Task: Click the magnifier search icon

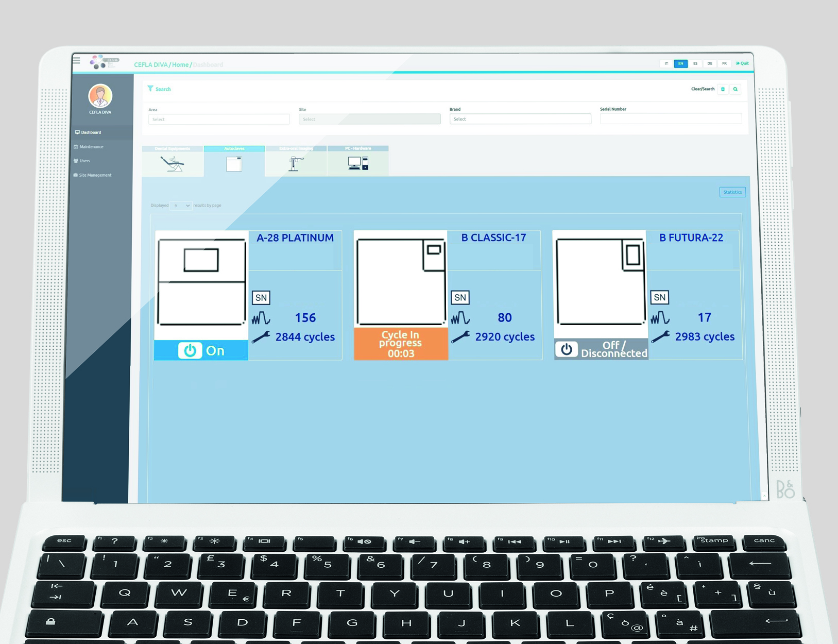Action: [736, 89]
